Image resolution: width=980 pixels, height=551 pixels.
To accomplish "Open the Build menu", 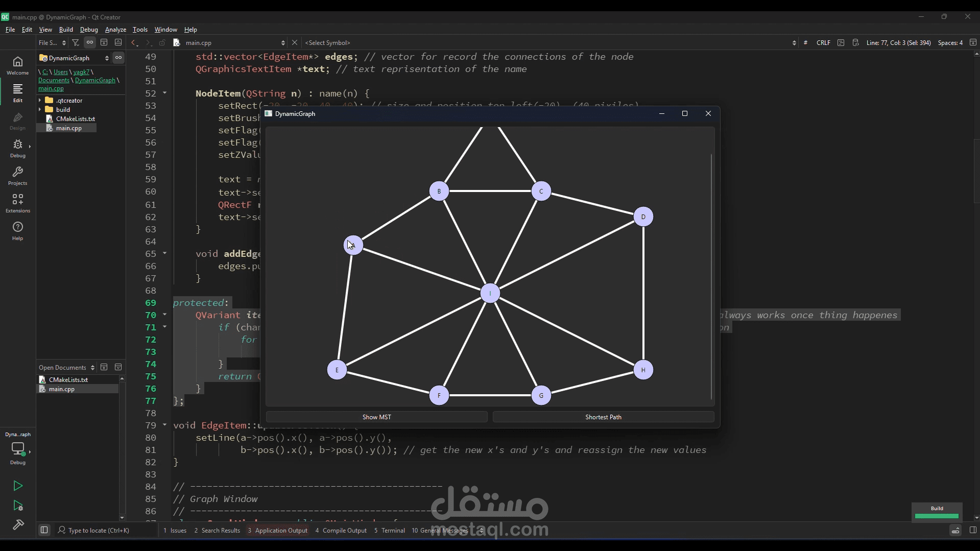I will pos(66,29).
